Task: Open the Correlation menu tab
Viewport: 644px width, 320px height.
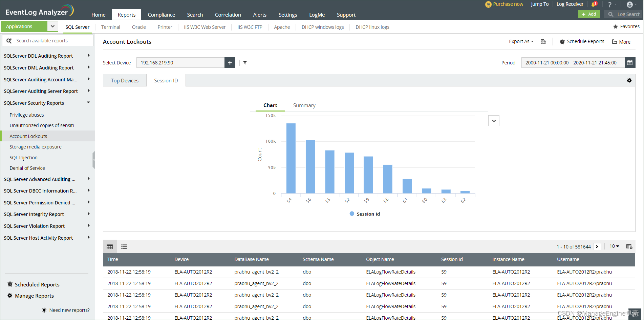Action: [x=228, y=15]
